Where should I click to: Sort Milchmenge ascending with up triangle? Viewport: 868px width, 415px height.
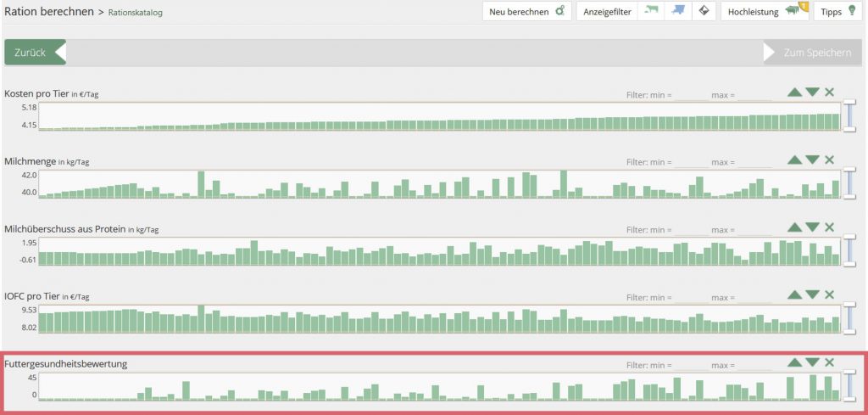794,160
